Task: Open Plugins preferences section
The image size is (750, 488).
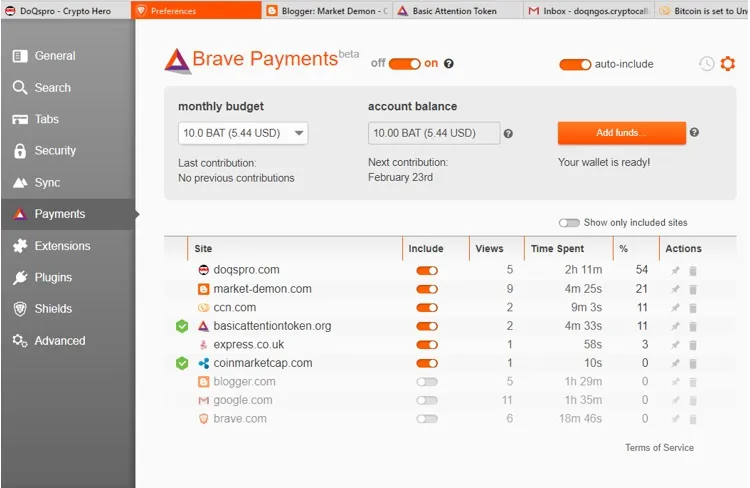Action: pos(68,277)
